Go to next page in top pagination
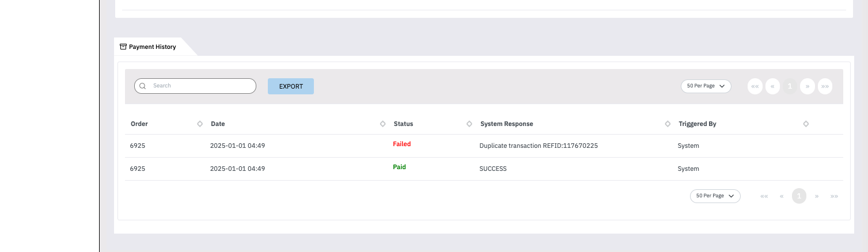The width and height of the screenshot is (868, 252). pos(808,86)
